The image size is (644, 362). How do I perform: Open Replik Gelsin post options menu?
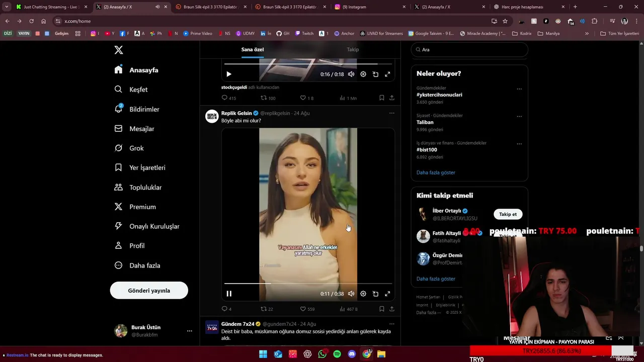[x=392, y=113]
